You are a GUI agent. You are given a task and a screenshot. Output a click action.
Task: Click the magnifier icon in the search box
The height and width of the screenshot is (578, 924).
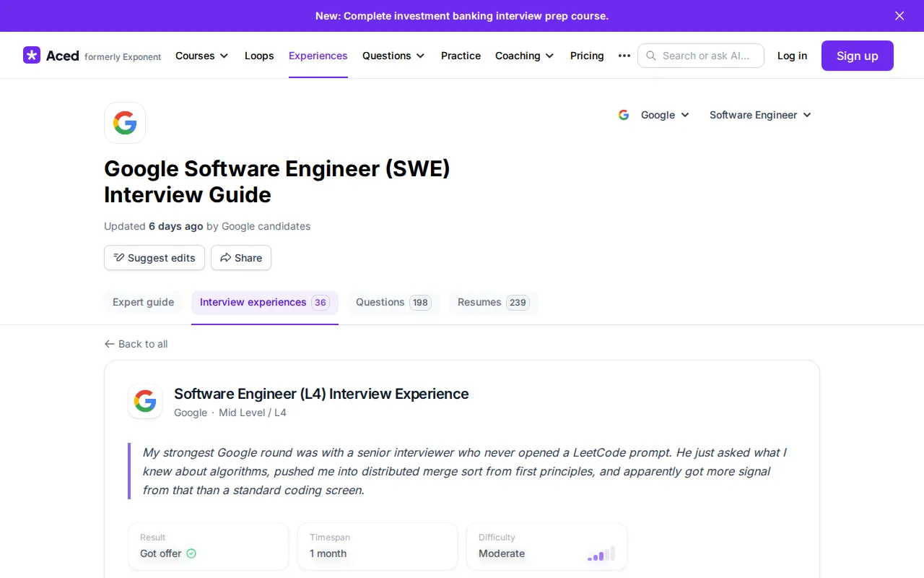click(651, 56)
